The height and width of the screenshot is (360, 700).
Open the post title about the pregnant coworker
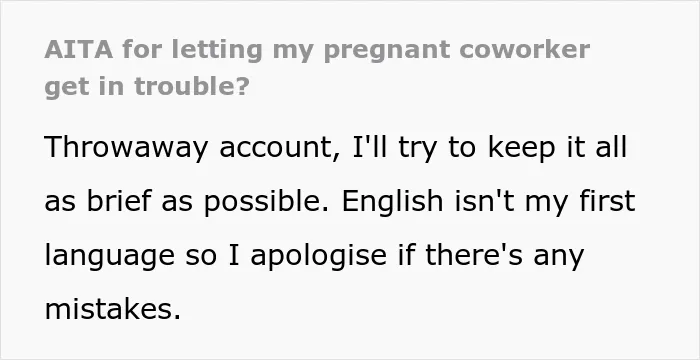point(317,68)
